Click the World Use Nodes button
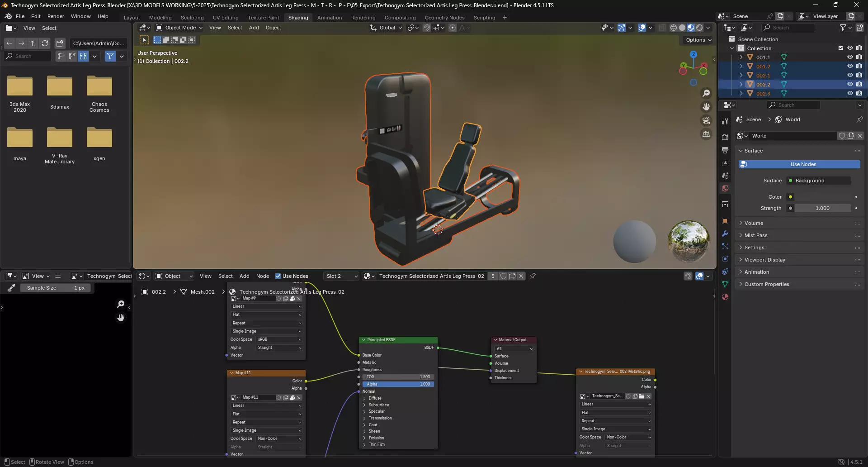The image size is (868, 467). tap(799, 164)
